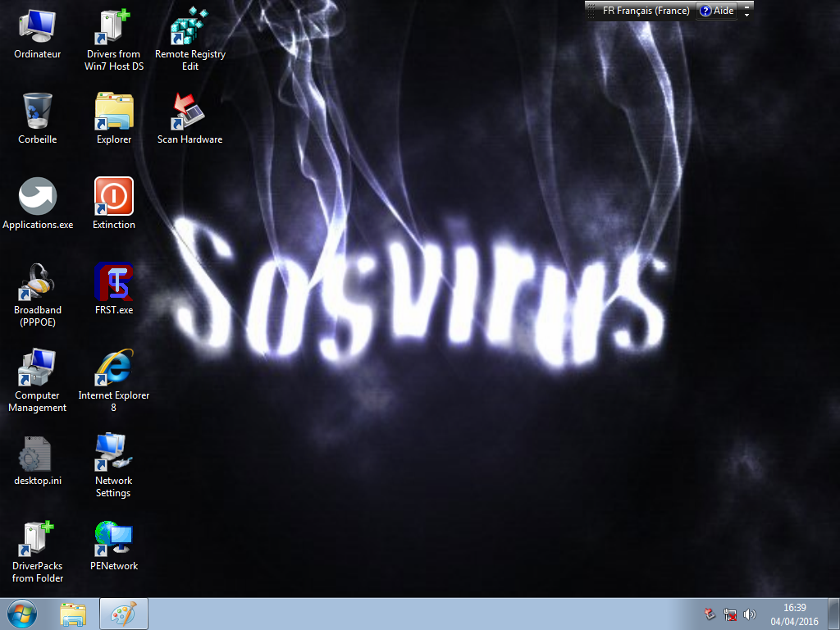840x630 pixels.
Task: Select the FRST.exe icon
Action: click(x=113, y=290)
